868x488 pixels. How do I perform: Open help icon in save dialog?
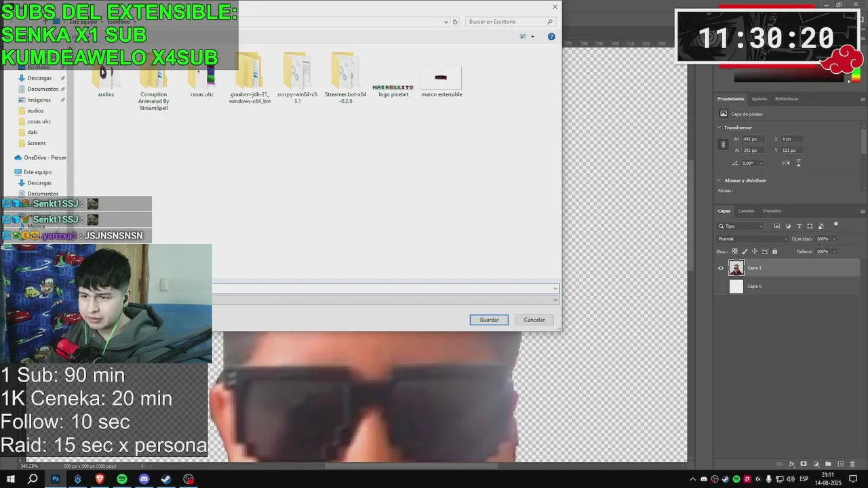[x=551, y=37]
